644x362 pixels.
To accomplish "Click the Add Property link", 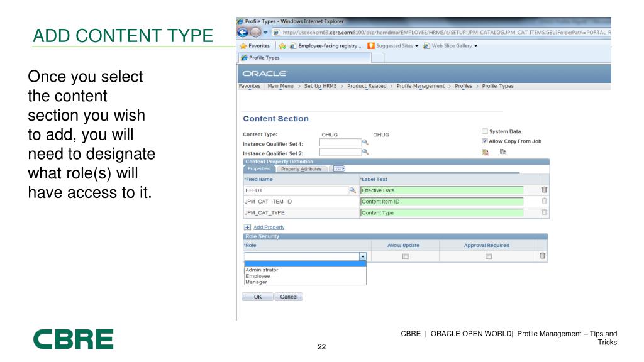I will point(269,227).
